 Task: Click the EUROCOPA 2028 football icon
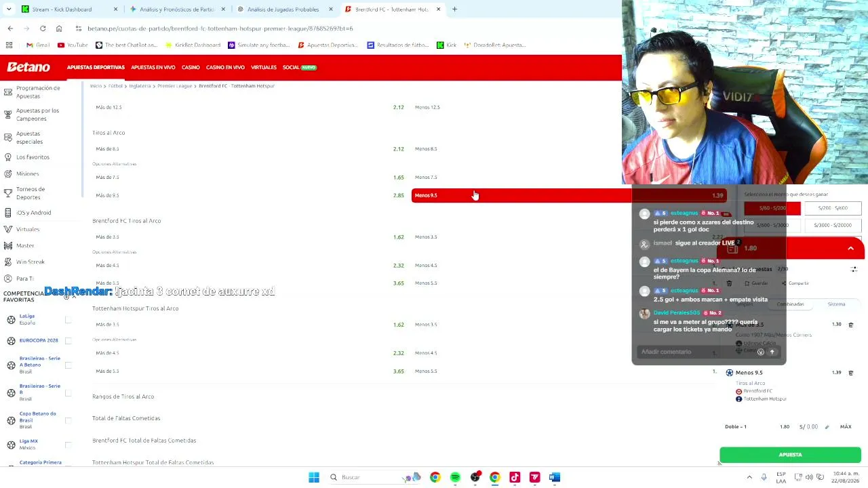11,340
